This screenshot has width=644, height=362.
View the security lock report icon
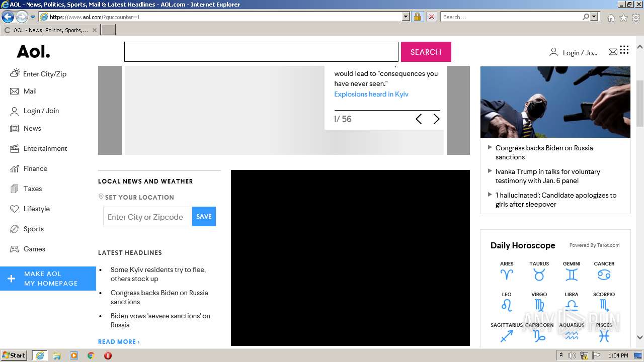coord(417,17)
